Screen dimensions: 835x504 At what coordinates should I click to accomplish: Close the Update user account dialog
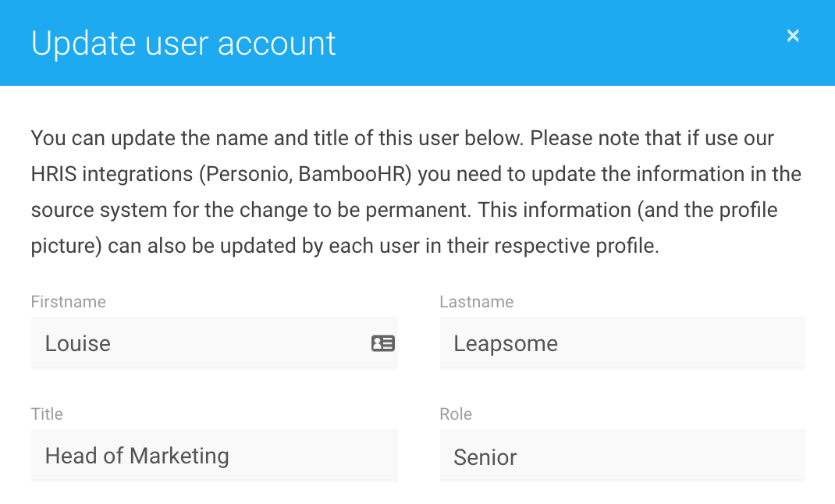792,36
